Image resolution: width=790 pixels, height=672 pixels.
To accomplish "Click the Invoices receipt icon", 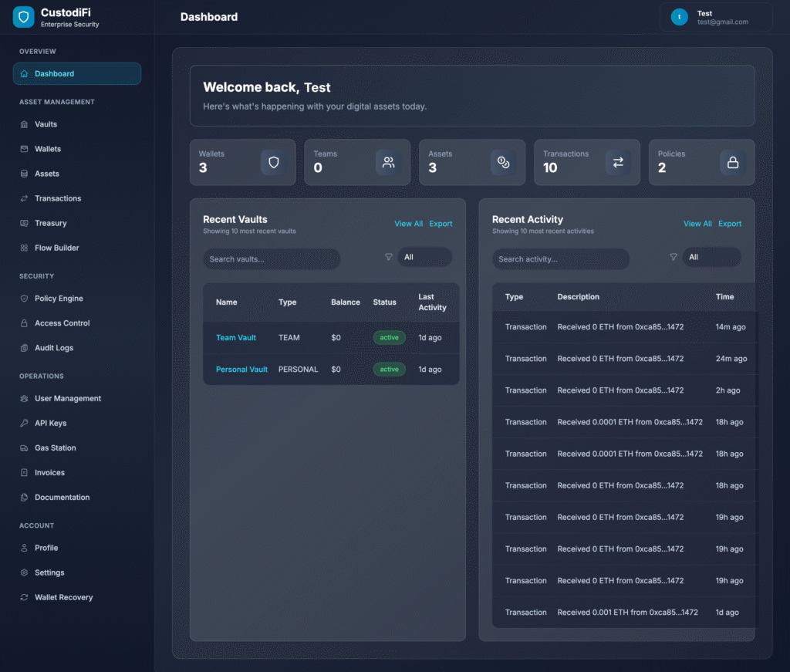I will pos(24,472).
